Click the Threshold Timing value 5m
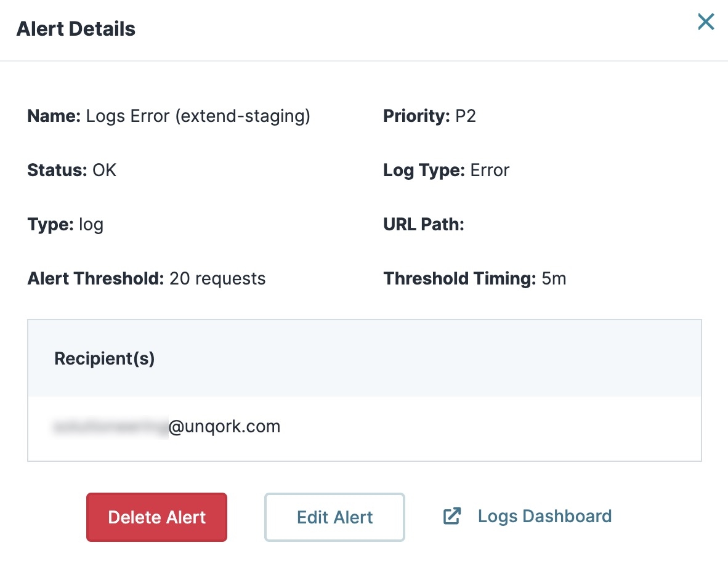Image resolution: width=728 pixels, height=569 pixels. (554, 278)
